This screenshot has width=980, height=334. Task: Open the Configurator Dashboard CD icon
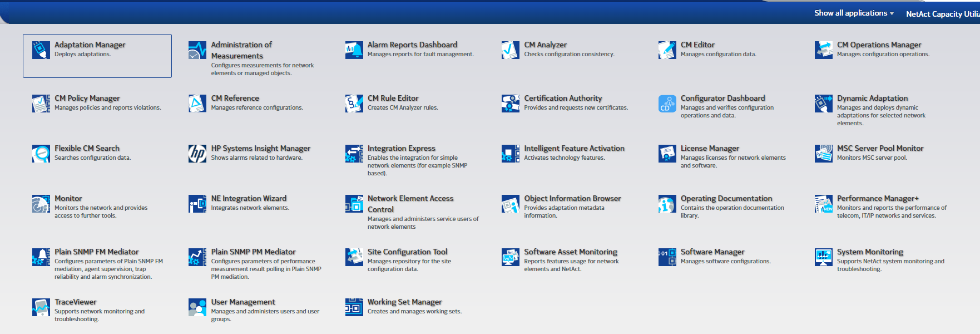coord(667,104)
